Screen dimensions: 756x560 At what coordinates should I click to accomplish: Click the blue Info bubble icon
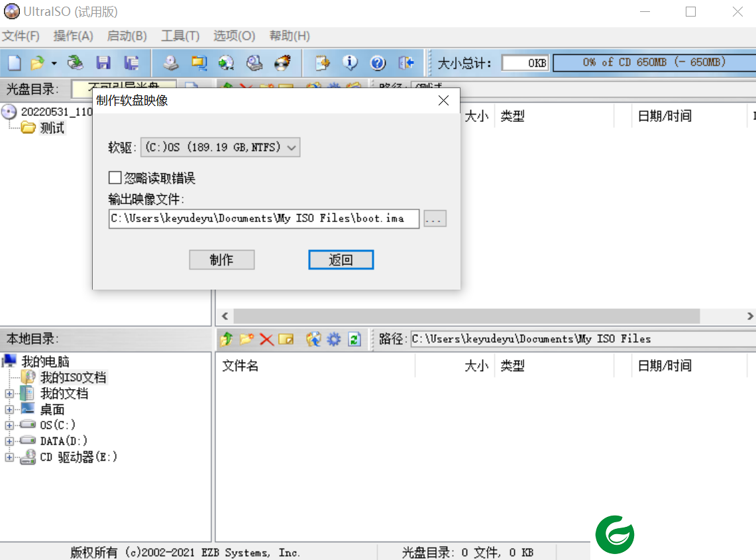coord(350,63)
